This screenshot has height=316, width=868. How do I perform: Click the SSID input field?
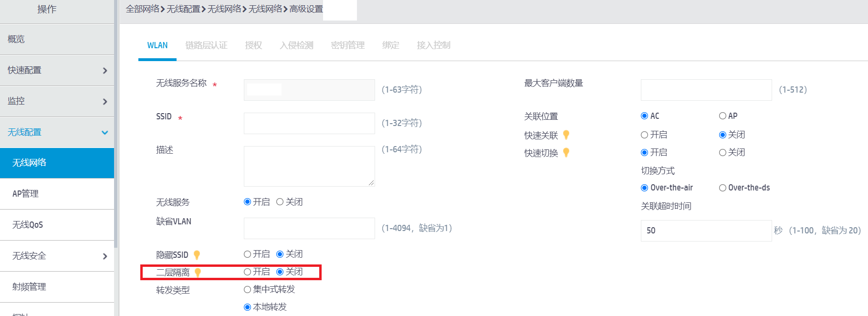click(x=309, y=123)
